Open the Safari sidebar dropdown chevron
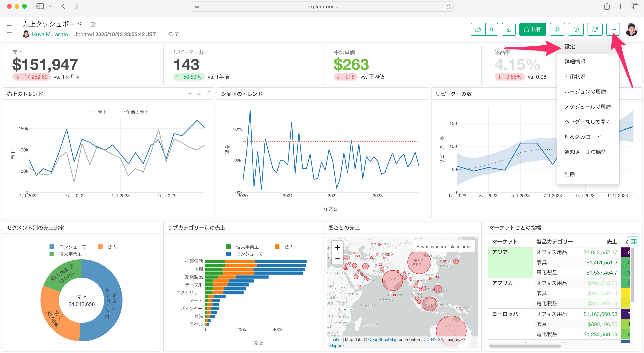The height and width of the screenshot is (353, 644). click(50, 7)
